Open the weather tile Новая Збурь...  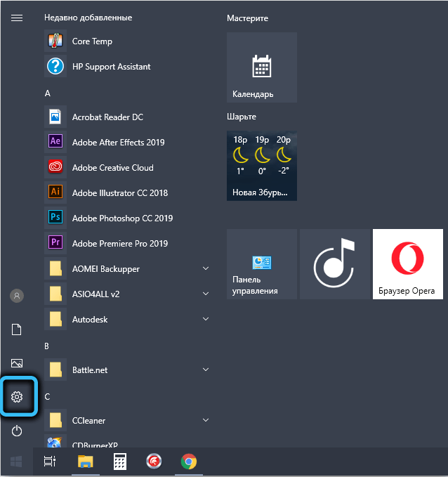point(262,166)
